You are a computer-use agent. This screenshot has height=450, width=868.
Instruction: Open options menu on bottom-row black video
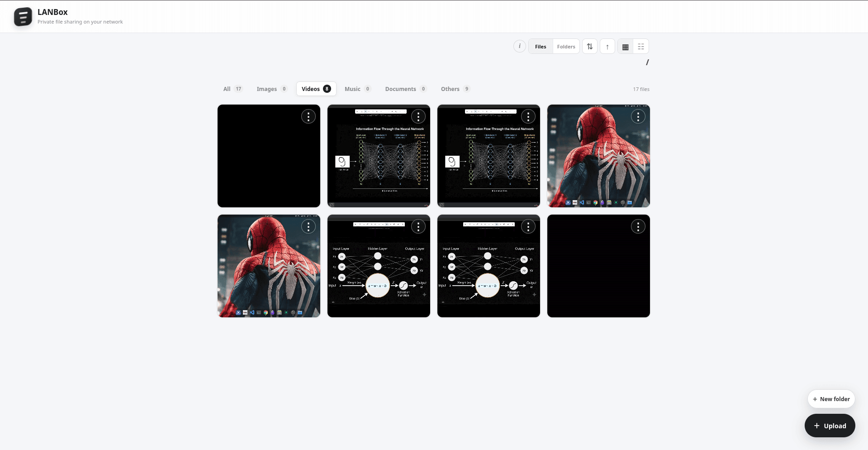click(x=638, y=227)
